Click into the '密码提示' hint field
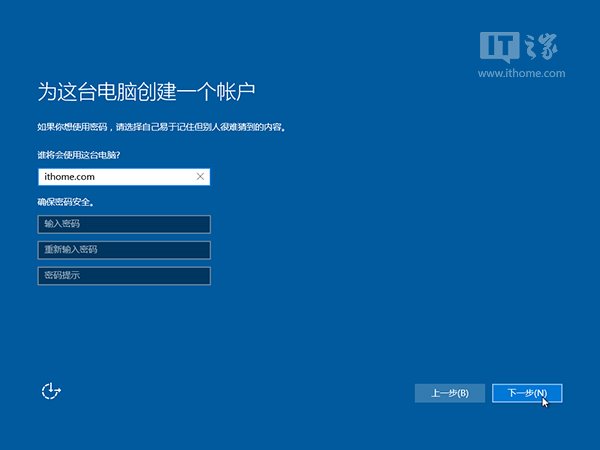600x450 pixels. click(123, 275)
